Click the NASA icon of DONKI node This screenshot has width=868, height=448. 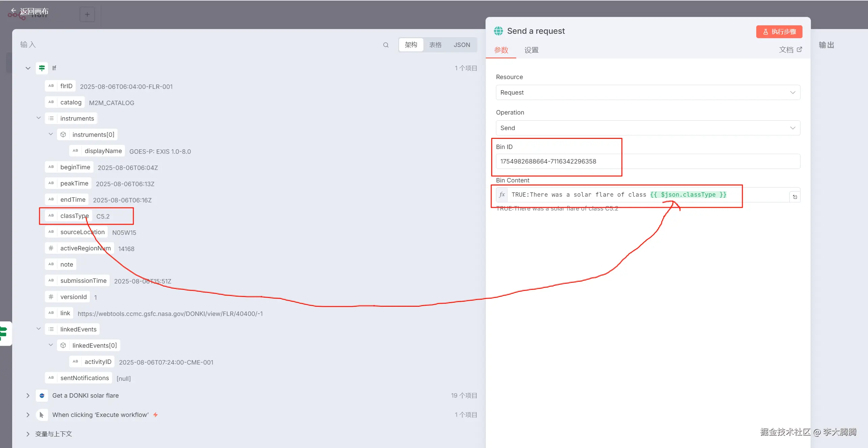tap(42, 395)
